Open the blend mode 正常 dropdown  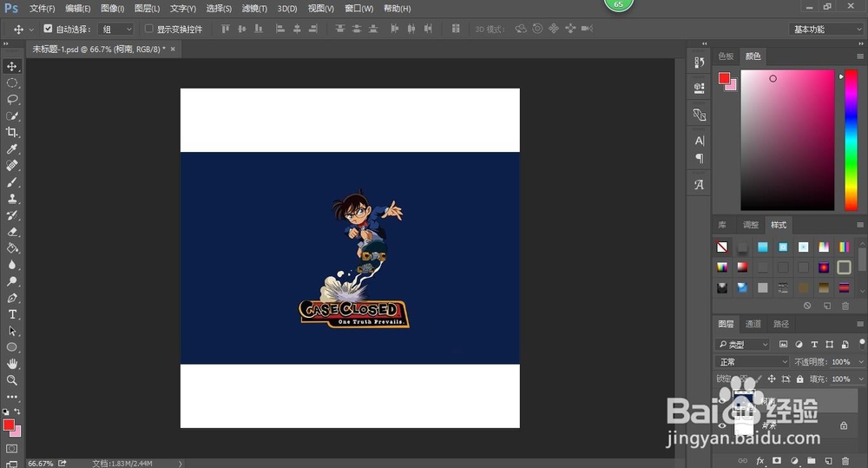pos(752,362)
